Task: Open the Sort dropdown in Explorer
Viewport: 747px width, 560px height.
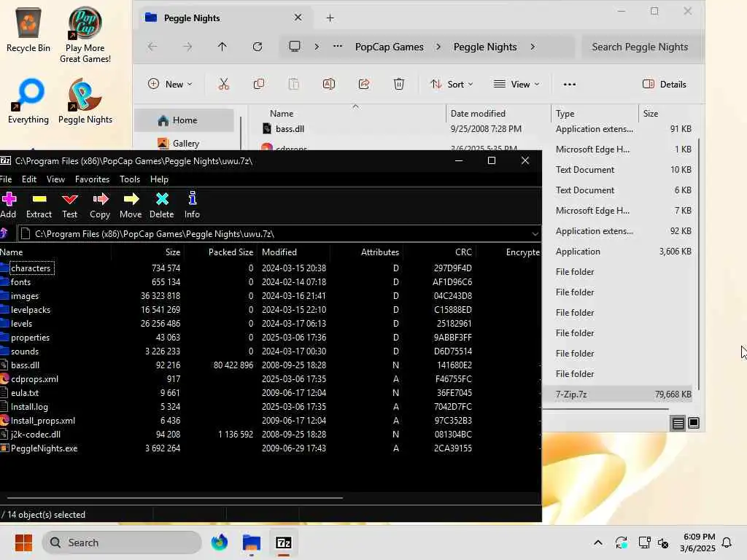Action: click(452, 85)
